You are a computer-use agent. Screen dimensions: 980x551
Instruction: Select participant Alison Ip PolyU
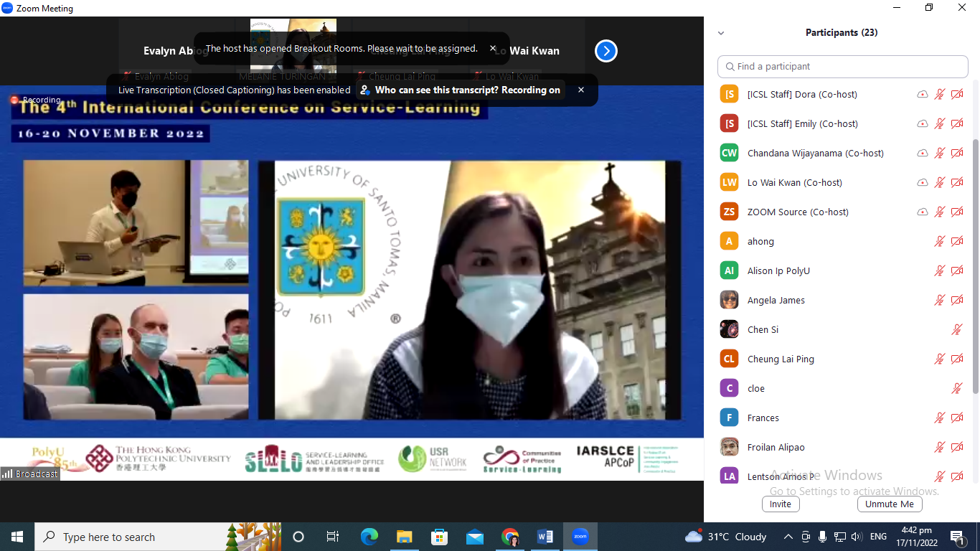842,270
